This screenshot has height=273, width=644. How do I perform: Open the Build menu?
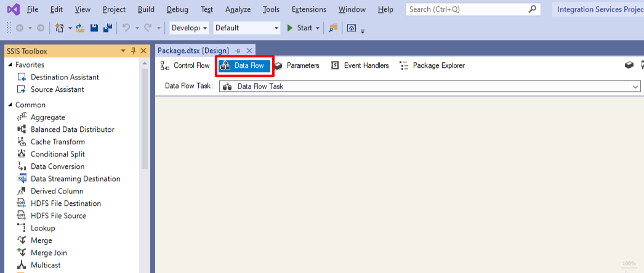point(146,9)
